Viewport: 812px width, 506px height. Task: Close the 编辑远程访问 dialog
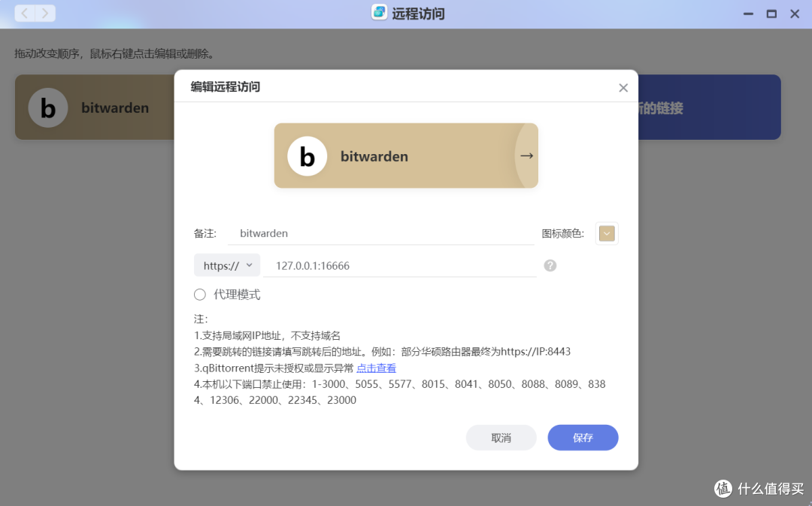(x=623, y=87)
